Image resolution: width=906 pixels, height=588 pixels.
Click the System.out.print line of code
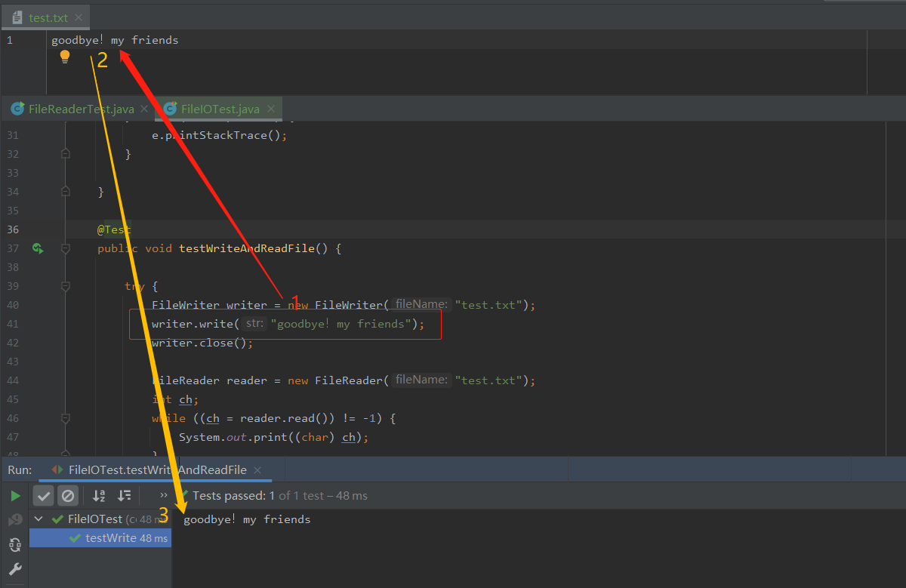(273, 437)
